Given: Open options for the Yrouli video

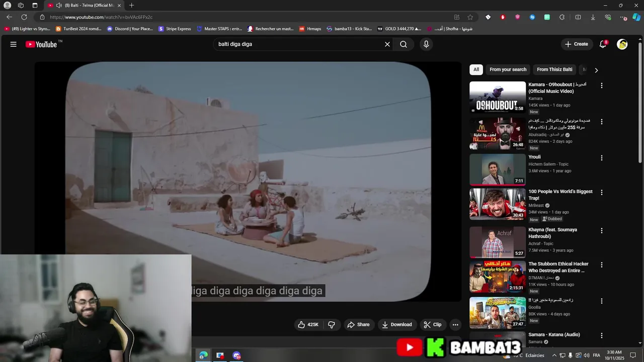Looking at the screenshot, I should [x=601, y=158].
